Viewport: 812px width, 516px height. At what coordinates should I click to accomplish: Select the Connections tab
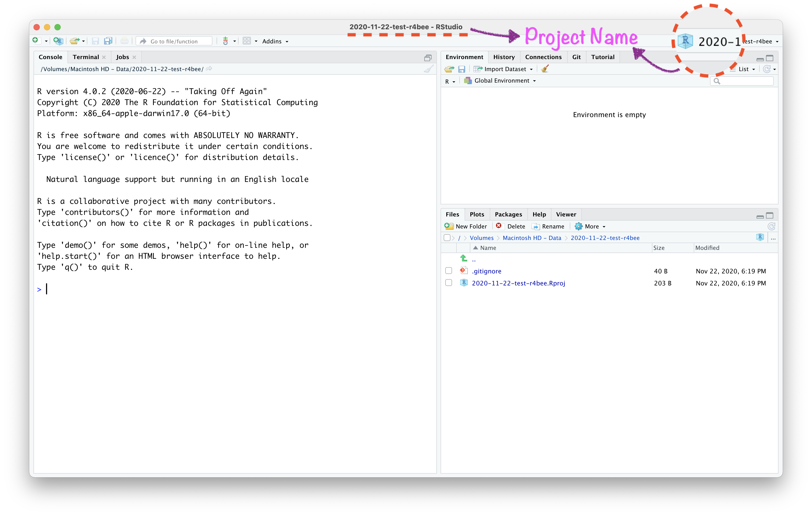[x=543, y=57]
